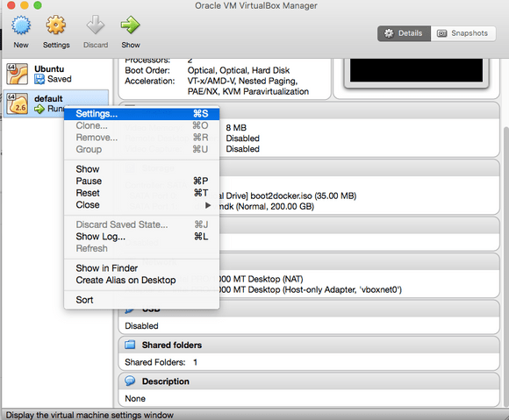This screenshot has height=420, width=509.
Task: Select Pause from the context menu
Action: 141,181
